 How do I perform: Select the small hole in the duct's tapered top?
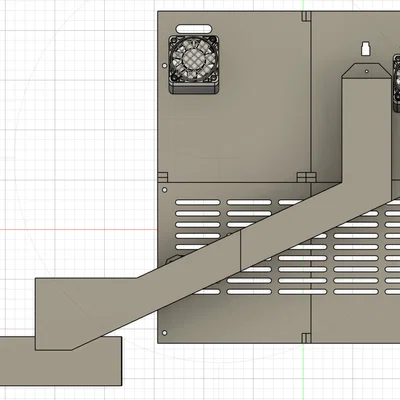(367, 71)
